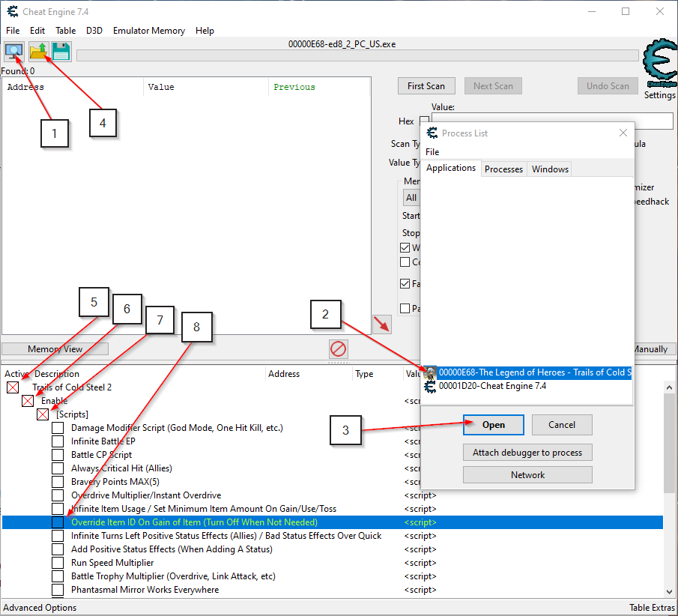Open the D3D menu

[94, 31]
